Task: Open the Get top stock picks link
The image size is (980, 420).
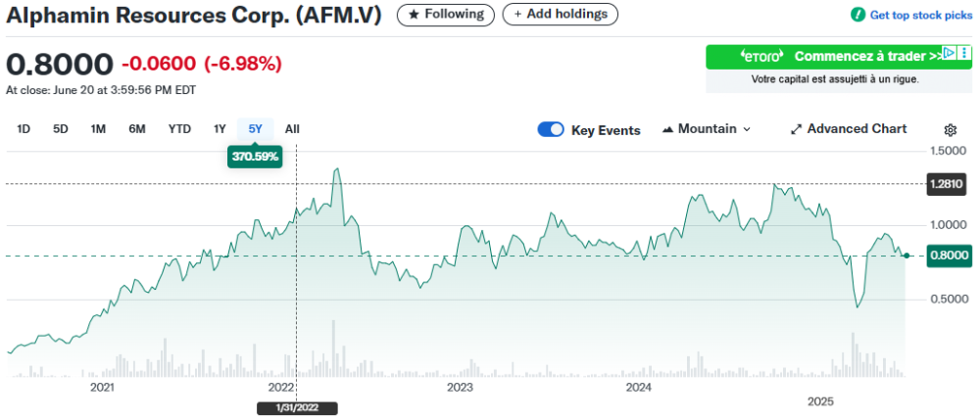Action: (x=919, y=15)
